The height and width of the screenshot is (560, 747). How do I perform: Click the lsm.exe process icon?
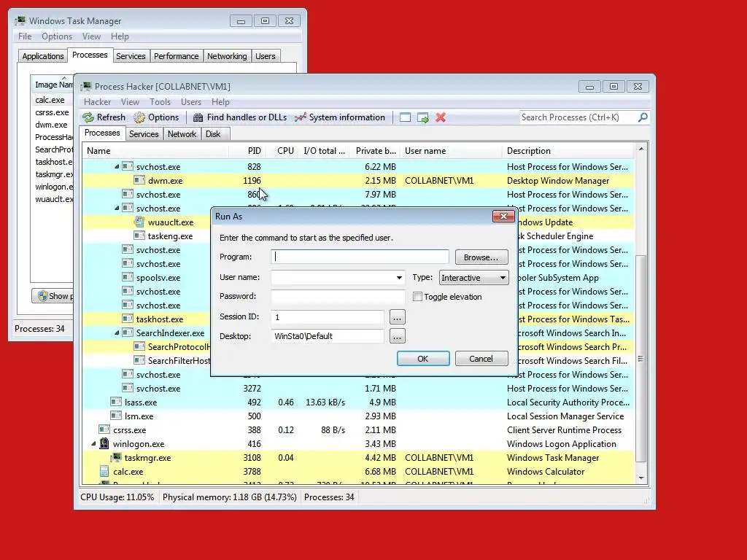tap(116, 416)
